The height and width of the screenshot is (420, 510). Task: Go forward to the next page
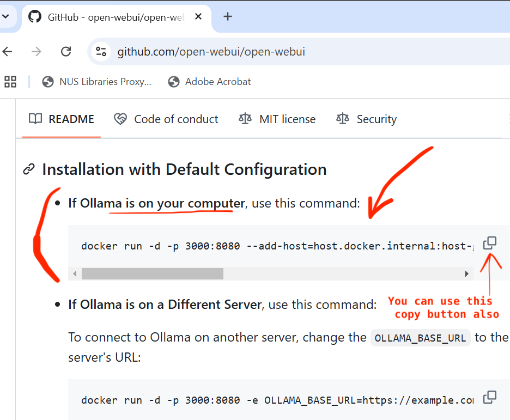37,51
